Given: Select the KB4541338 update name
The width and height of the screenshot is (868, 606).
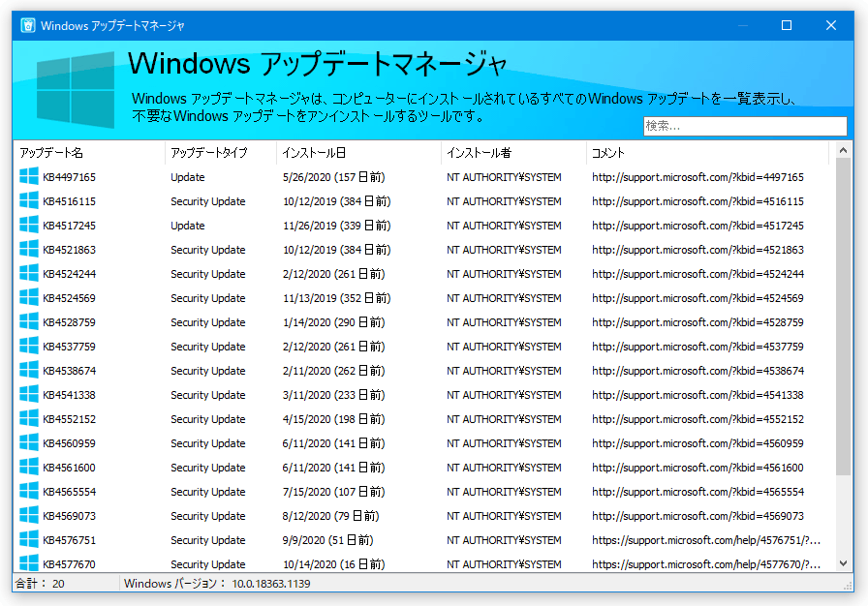Looking at the screenshot, I should [x=69, y=395].
